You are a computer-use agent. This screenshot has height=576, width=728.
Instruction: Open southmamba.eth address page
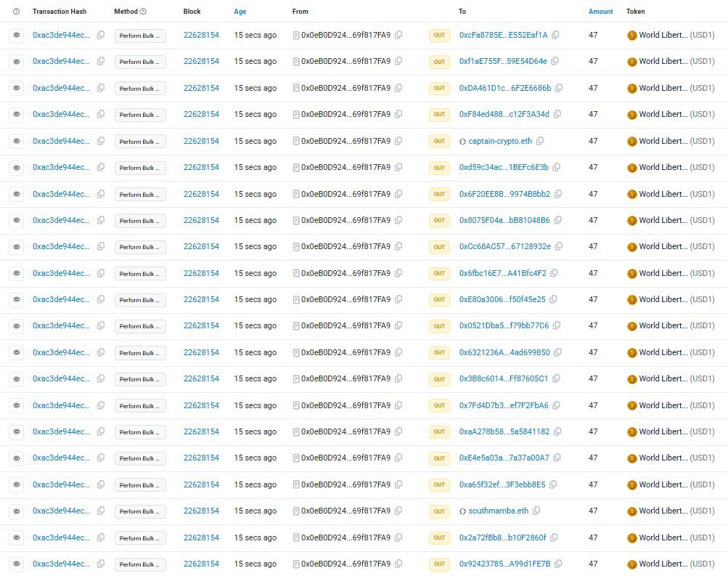(498, 511)
